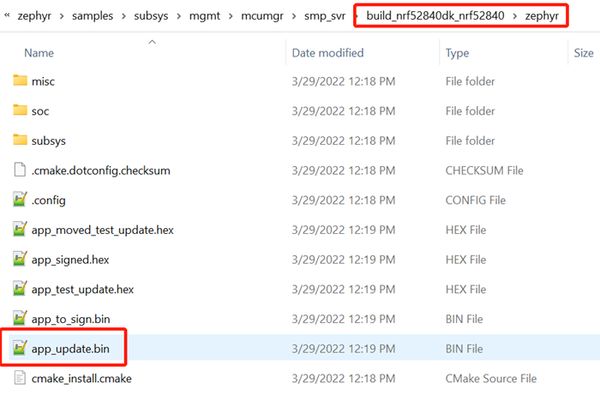Click the app_moved_test_update.hex file icon
600x395 pixels.
20,229
